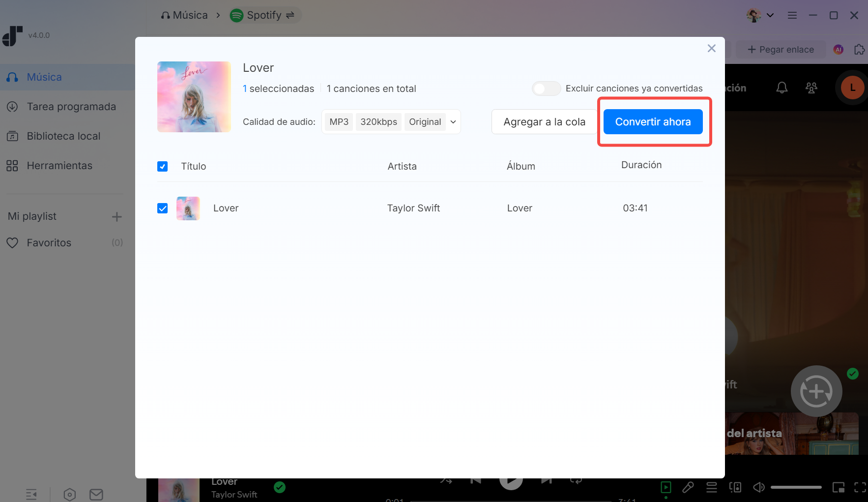Click the notification bell icon

(x=781, y=88)
